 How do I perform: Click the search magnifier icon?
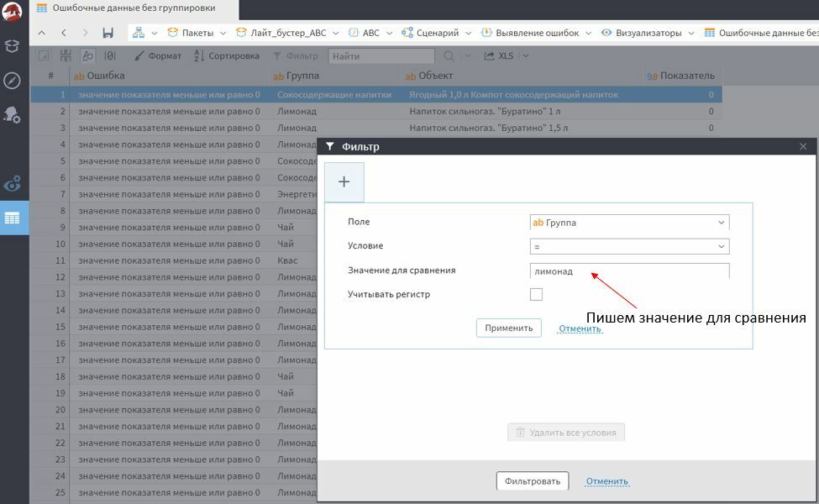pyautogui.click(x=449, y=56)
